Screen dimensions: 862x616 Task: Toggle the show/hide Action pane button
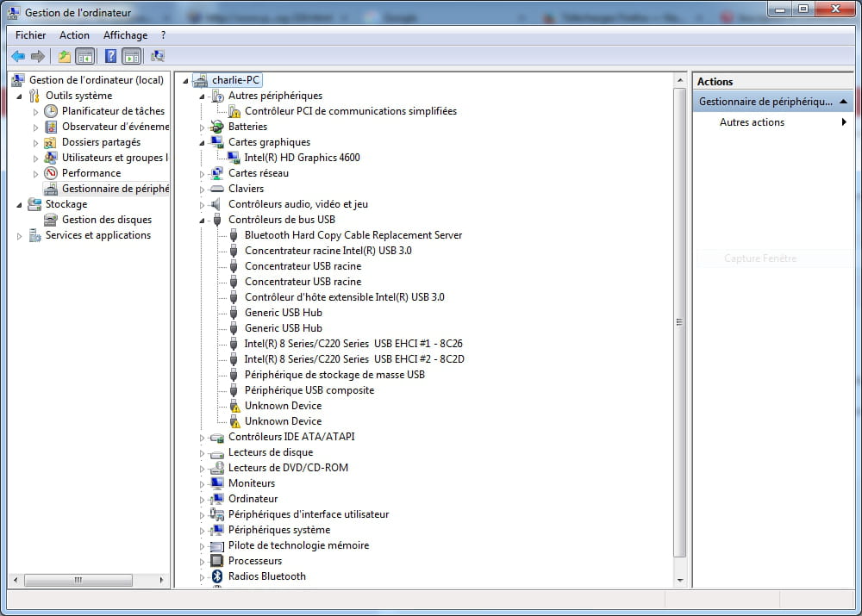[x=131, y=57]
